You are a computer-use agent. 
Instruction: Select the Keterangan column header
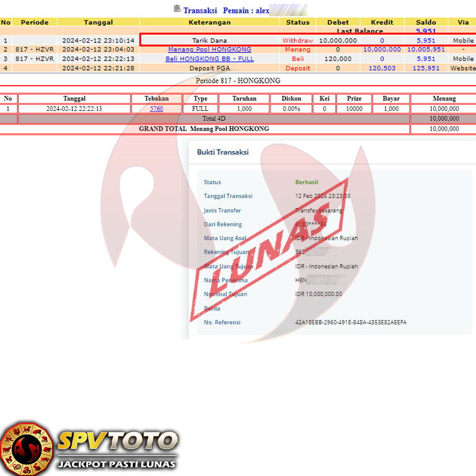[209, 22]
